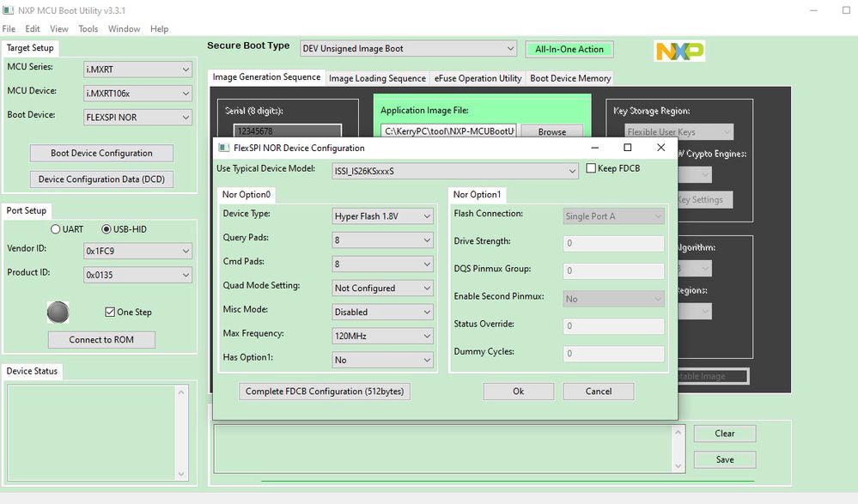Click the Application Image File path field

click(x=448, y=131)
